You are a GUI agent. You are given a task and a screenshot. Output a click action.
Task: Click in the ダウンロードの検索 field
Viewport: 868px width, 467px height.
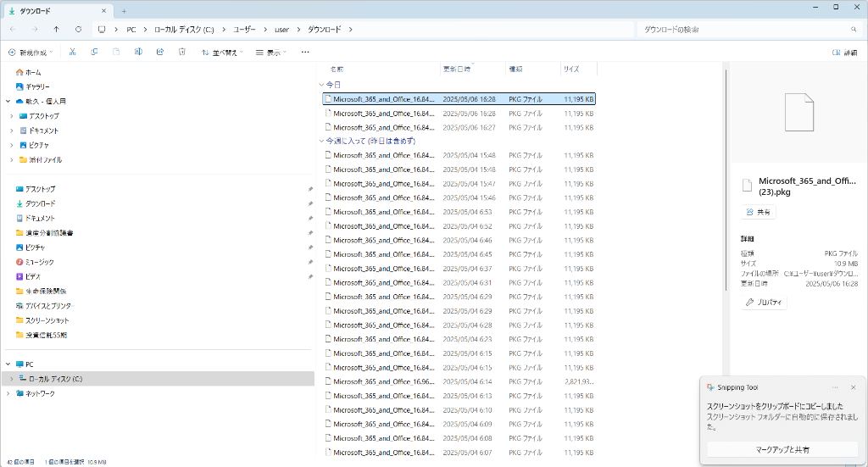pyautogui.click(x=742, y=30)
